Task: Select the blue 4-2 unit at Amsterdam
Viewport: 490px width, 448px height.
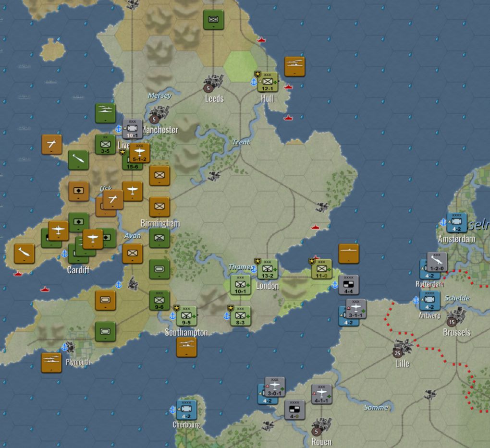Action: tap(457, 223)
